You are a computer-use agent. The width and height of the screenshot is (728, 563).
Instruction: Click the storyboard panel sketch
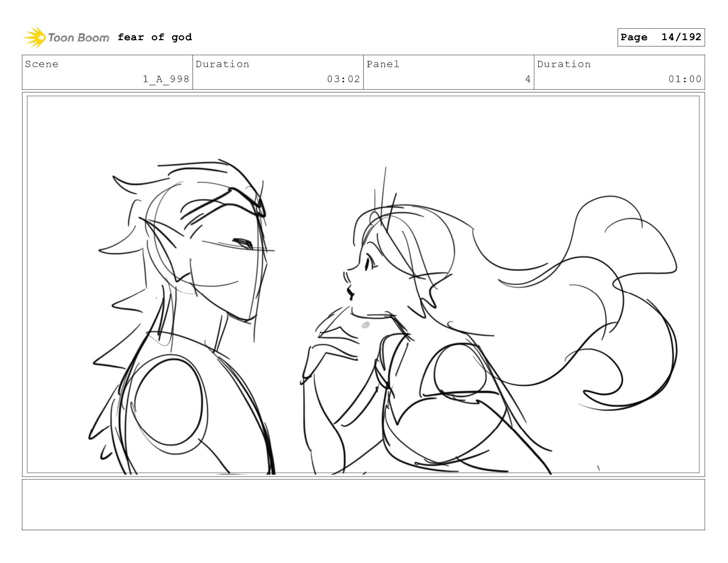point(363,284)
